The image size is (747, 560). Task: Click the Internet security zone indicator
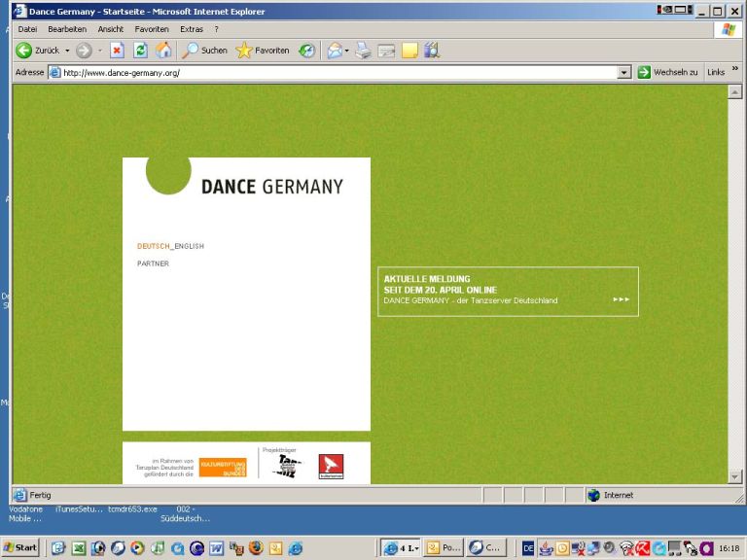click(x=611, y=495)
